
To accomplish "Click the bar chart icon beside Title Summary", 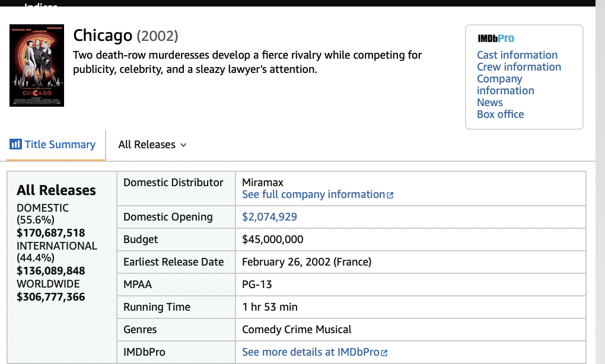I will pos(15,145).
